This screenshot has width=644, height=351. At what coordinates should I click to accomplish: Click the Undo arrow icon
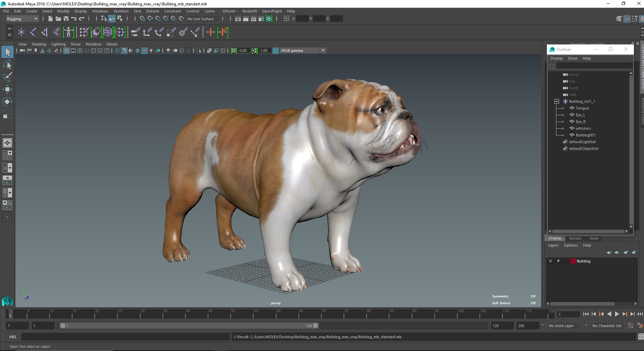[x=74, y=19]
